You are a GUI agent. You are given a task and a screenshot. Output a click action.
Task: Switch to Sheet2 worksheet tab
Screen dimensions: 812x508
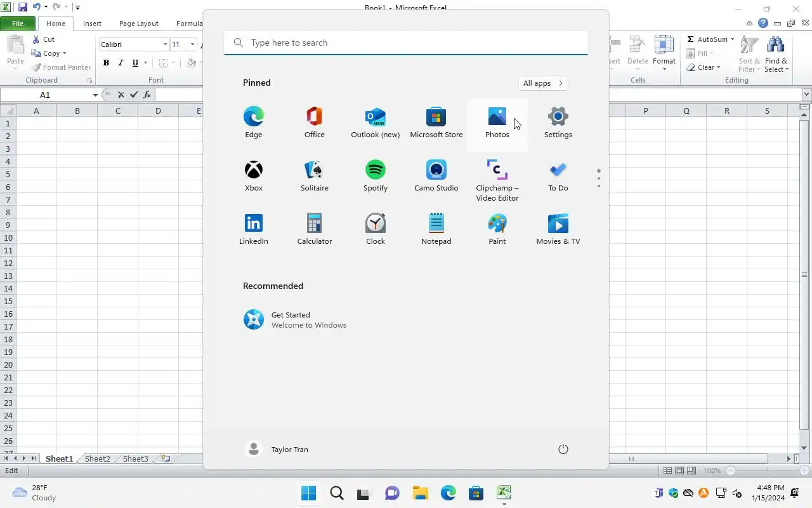(97, 458)
